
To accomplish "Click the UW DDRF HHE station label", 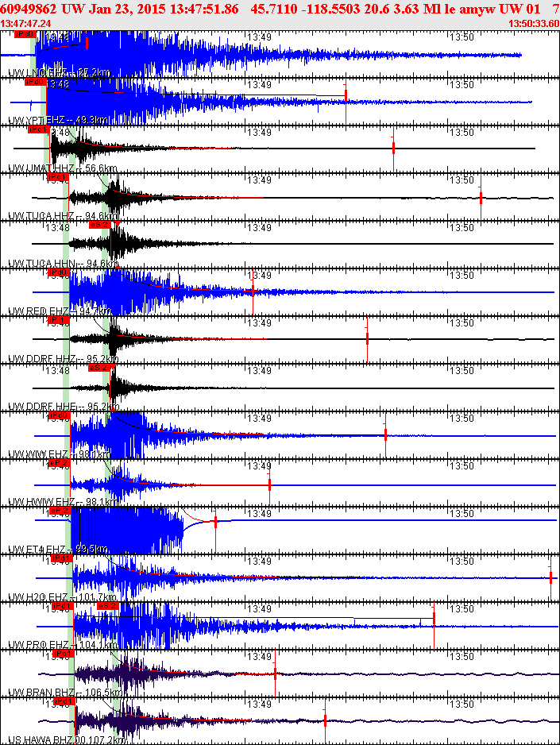I will (x=62, y=407).
